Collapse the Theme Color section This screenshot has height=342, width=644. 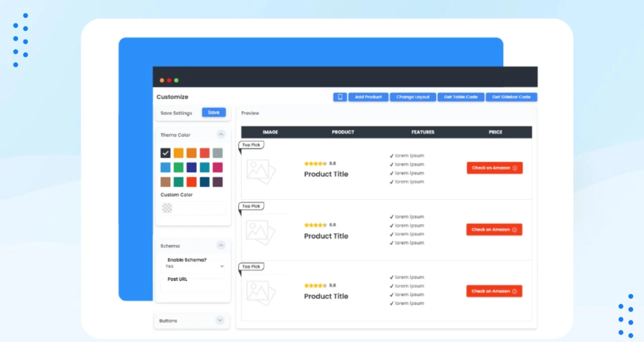tap(221, 134)
